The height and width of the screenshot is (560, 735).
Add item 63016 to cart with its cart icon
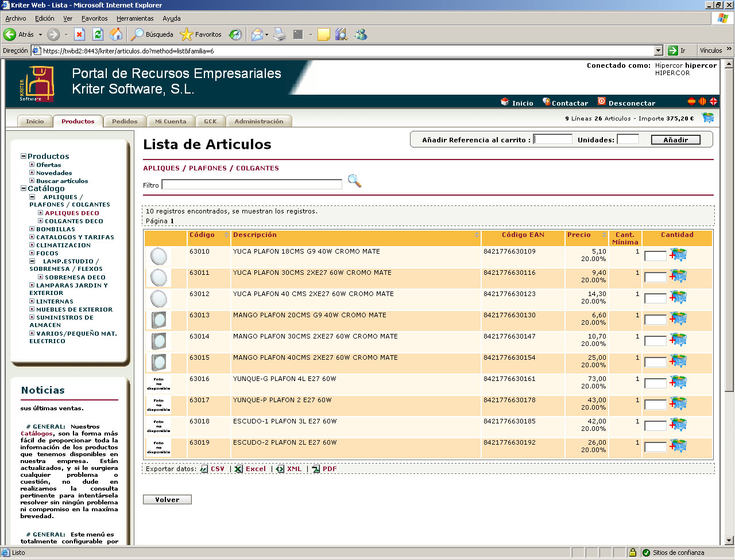pyautogui.click(x=679, y=382)
